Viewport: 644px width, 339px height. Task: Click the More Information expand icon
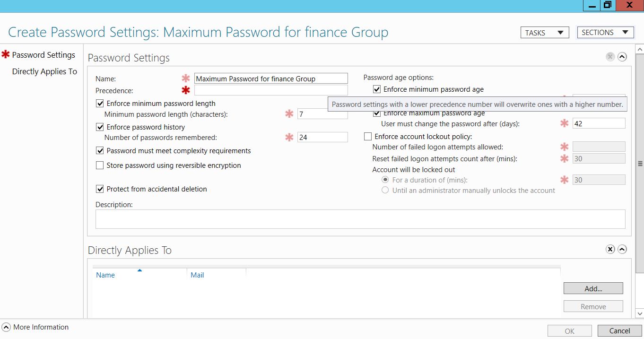6,327
